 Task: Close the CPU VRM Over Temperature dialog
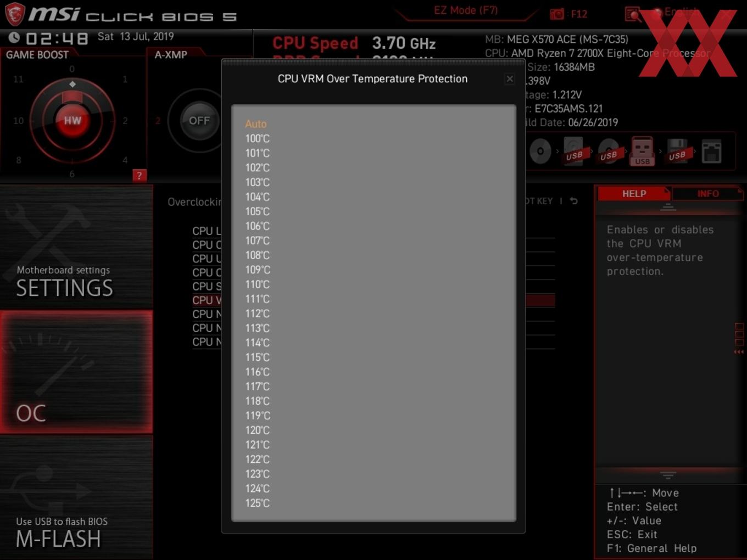510,79
